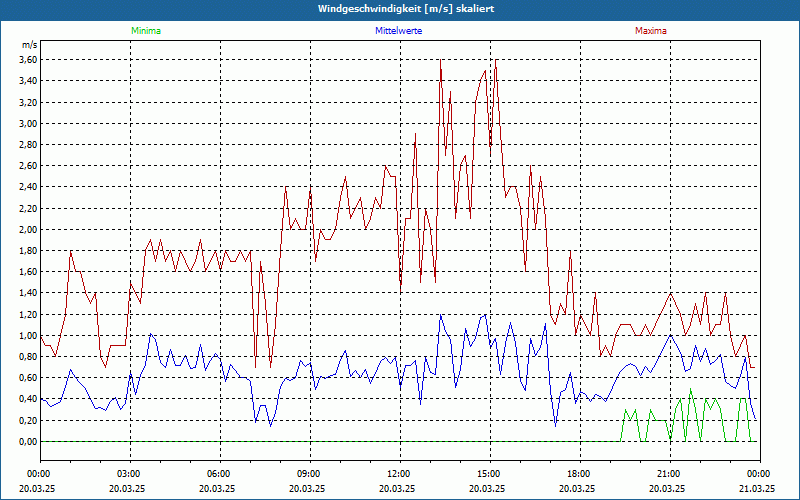This screenshot has height=500, width=800.
Task: Click the 1,00 y-axis value
Action: (x=28, y=336)
